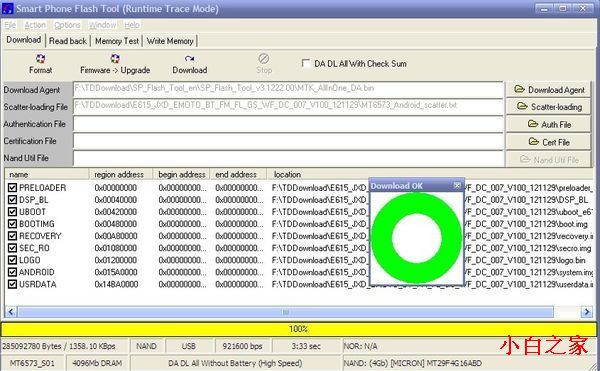This screenshot has width=600, height=371.
Task: Uncheck the PRELOADER partition
Action: tap(12, 187)
